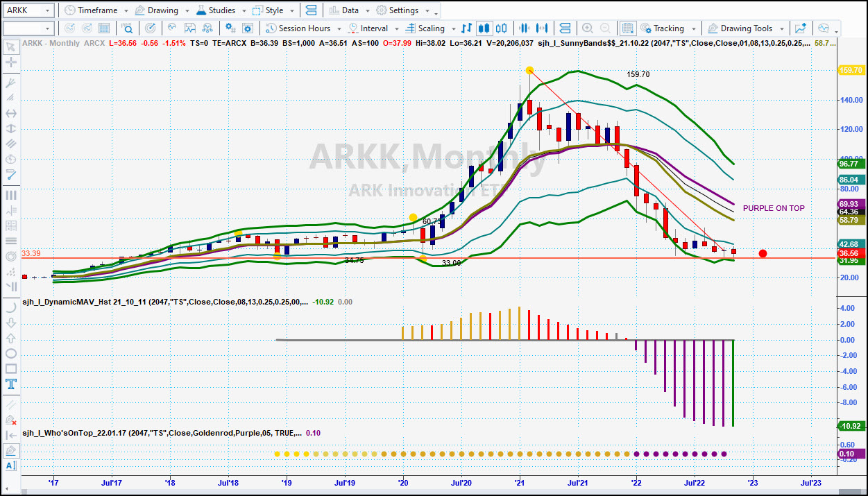Click the stacked panes icon beside zoom

pos(565,28)
